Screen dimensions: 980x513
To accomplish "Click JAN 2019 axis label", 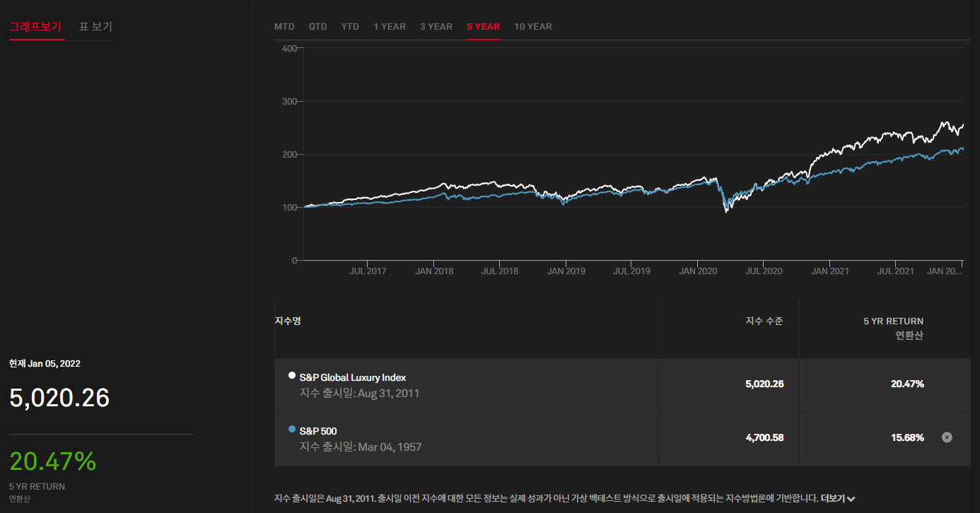I will tap(566, 271).
